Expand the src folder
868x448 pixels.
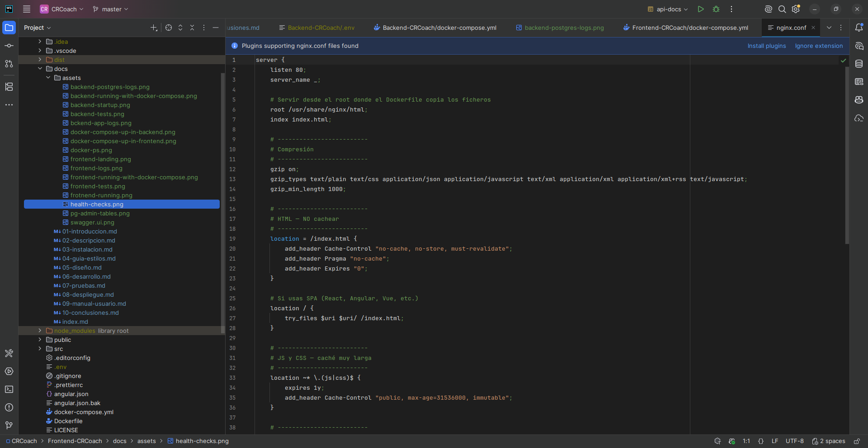coord(40,349)
